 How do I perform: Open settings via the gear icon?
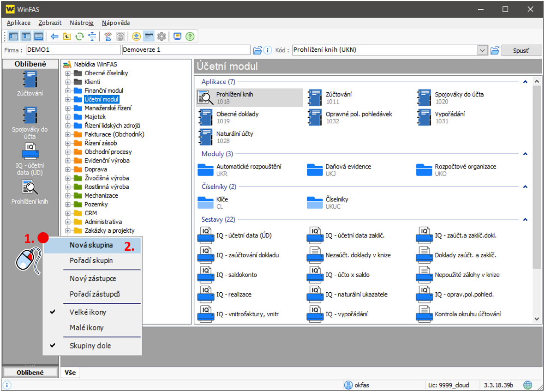click(x=162, y=36)
